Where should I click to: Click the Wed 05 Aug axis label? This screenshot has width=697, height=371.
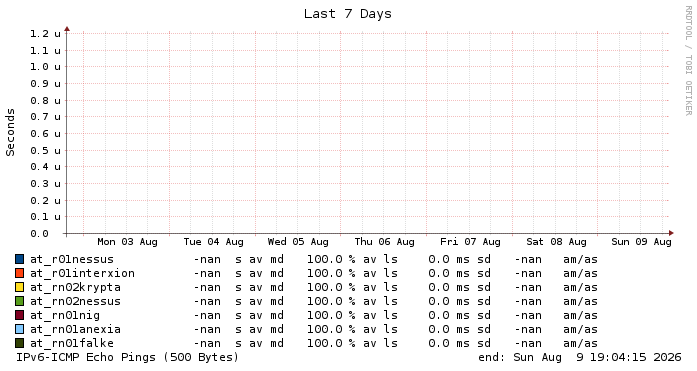pos(298,242)
